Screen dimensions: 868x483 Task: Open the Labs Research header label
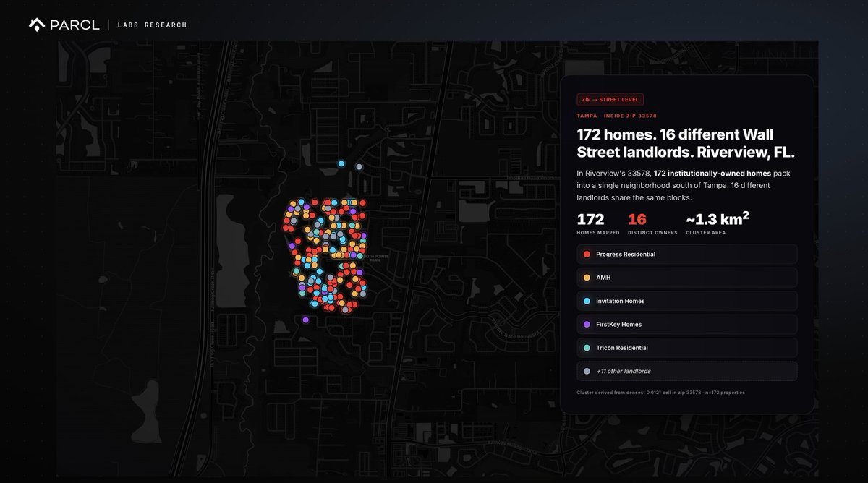(x=153, y=25)
